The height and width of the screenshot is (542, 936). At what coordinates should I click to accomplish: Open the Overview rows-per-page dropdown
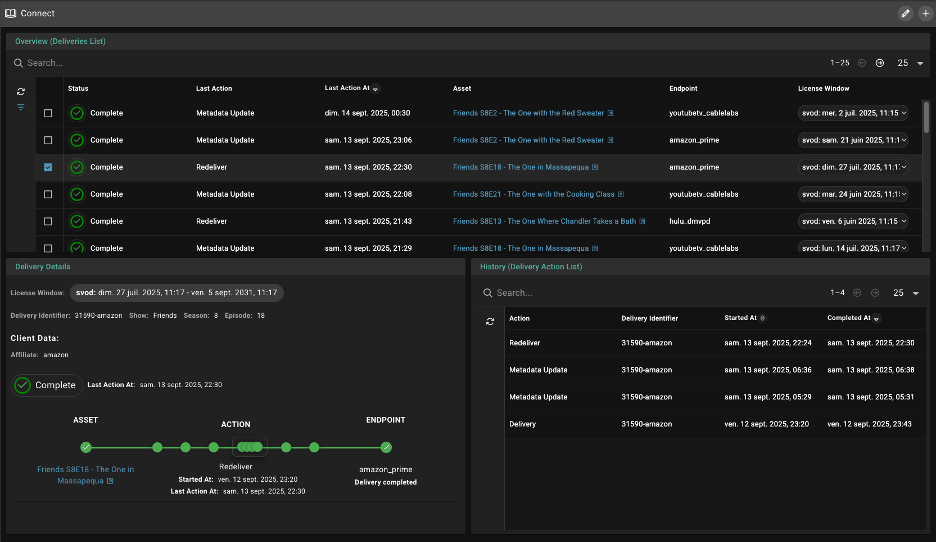tap(909, 63)
